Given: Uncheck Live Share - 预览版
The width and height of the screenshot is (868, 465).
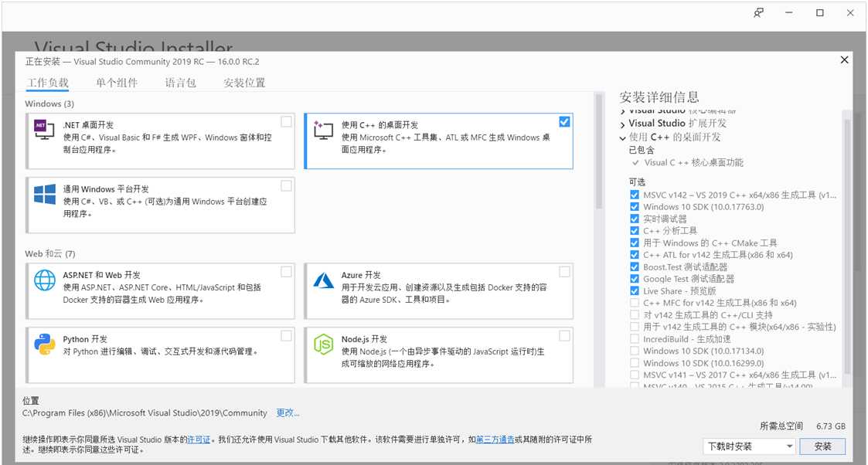Looking at the screenshot, I should [635, 291].
